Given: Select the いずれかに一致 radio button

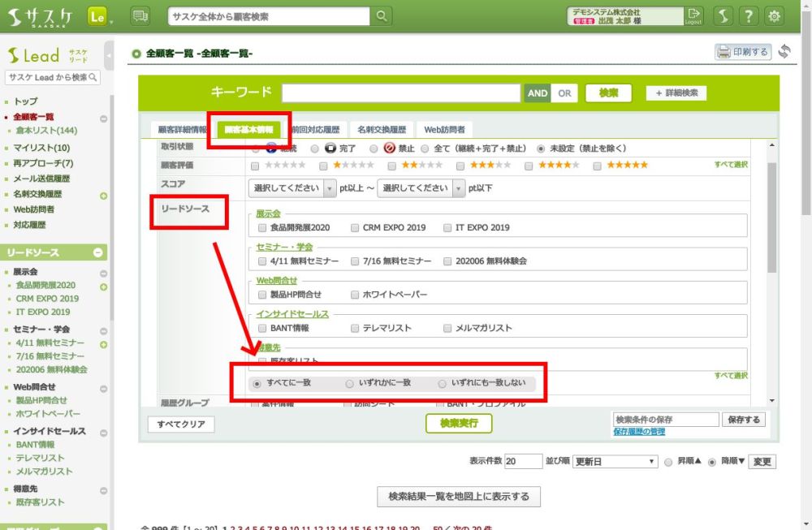Looking at the screenshot, I should tap(349, 383).
